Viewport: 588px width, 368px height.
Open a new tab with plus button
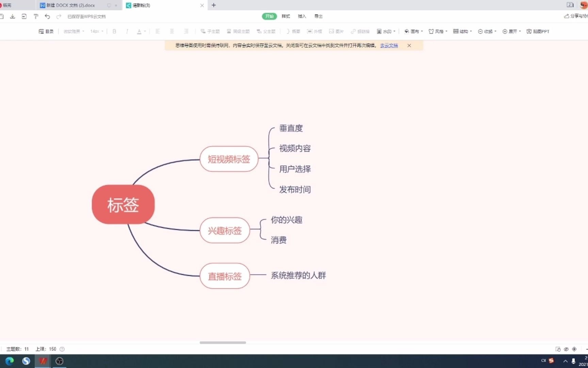click(214, 5)
